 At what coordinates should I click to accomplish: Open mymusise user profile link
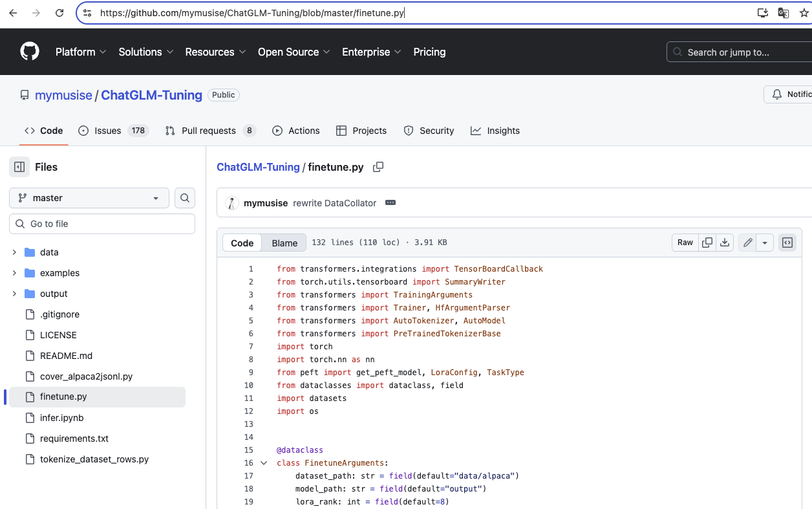click(x=63, y=95)
